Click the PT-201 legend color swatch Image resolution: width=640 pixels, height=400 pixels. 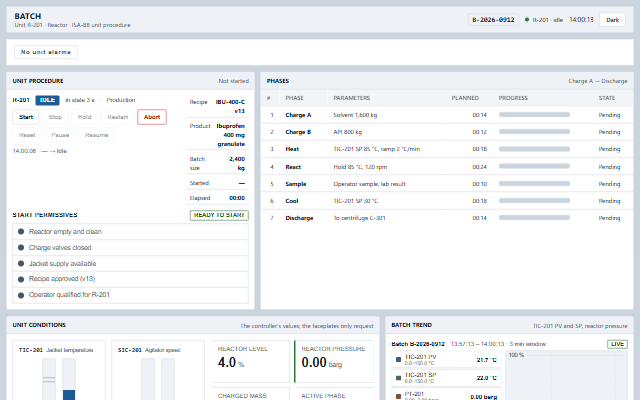point(398,396)
